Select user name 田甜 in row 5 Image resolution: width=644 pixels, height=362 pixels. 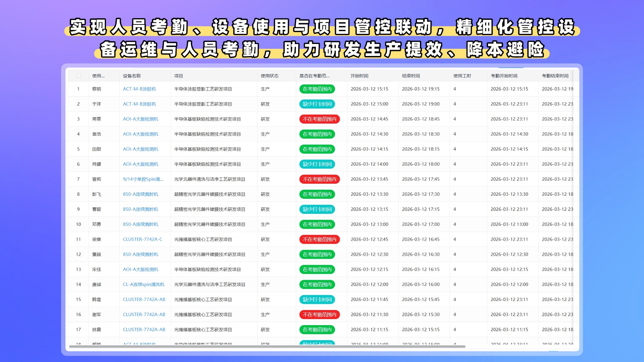(x=97, y=149)
